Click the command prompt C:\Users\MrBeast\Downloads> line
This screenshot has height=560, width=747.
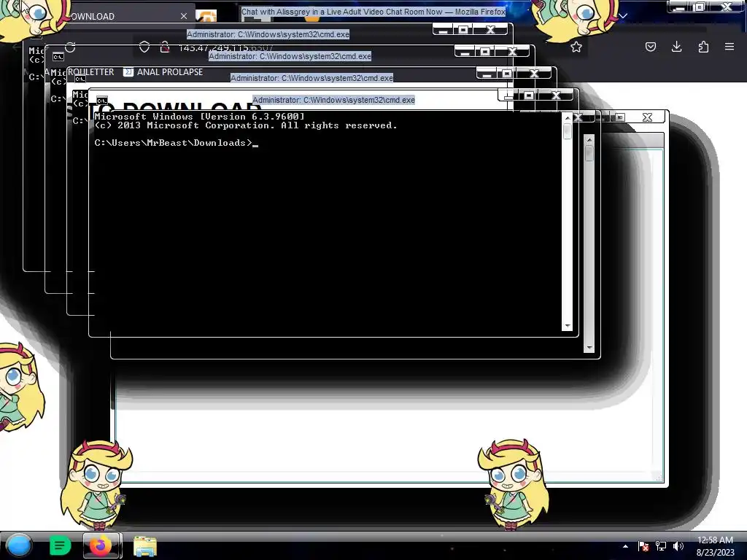point(177,143)
